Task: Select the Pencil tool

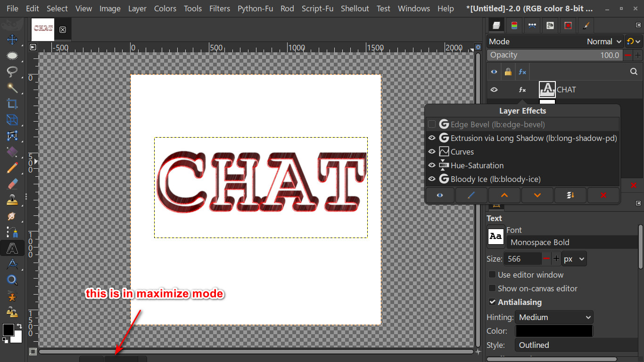Action: coord(12,168)
